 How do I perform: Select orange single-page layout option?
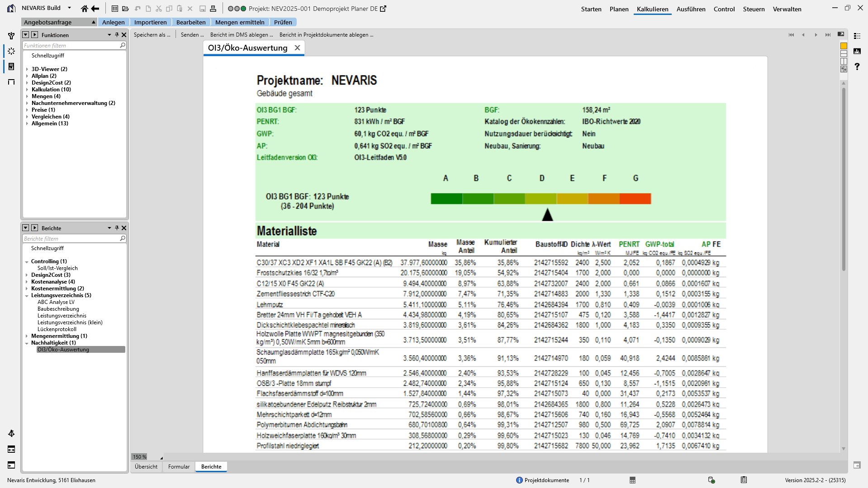(x=844, y=46)
